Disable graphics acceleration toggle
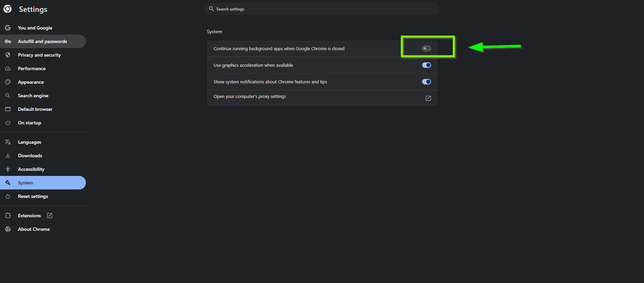The image size is (644, 283). pyautogui.click(x=427, y=65)
